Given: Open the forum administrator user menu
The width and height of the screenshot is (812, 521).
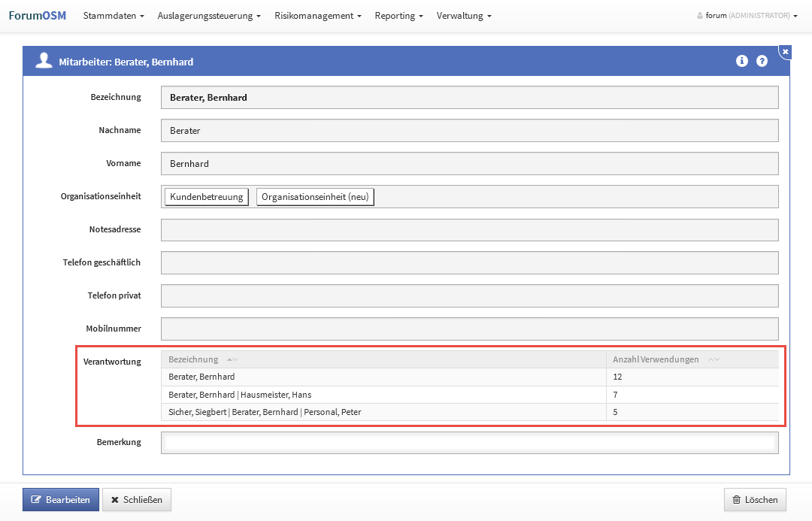Looking at the screenshot, I should 747,16.
